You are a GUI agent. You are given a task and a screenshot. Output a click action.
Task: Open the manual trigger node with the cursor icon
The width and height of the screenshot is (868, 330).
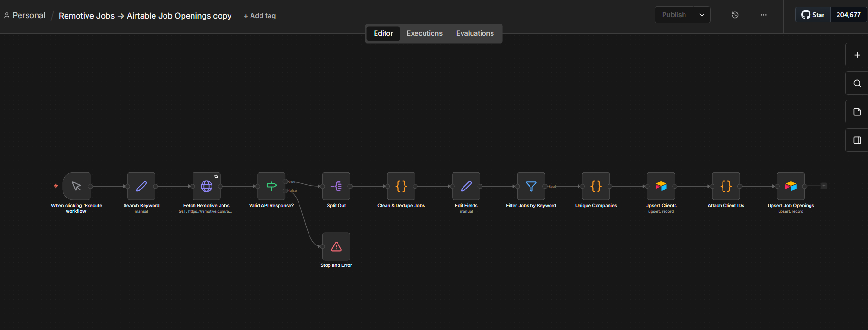tap(77, 186)
